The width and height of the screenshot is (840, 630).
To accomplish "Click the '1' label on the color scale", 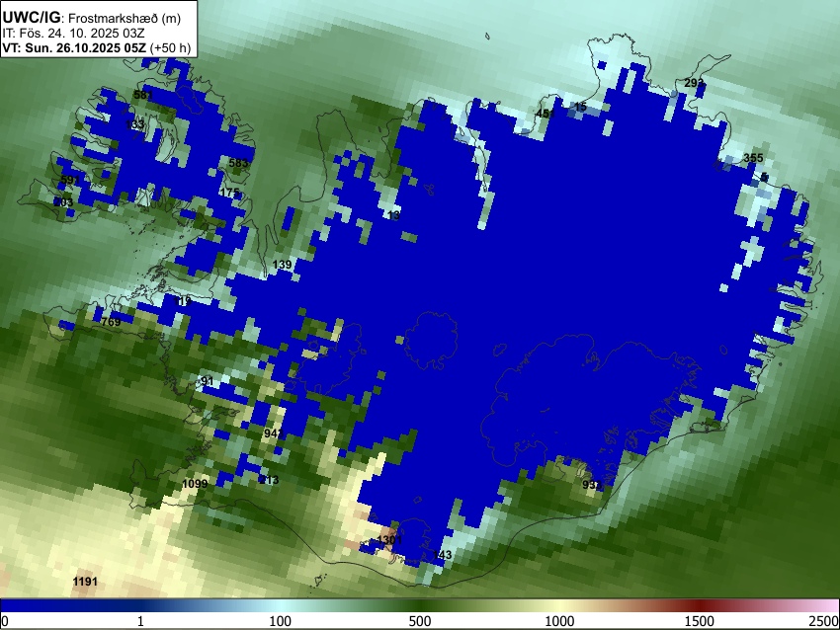I will (x=140, y=621).
